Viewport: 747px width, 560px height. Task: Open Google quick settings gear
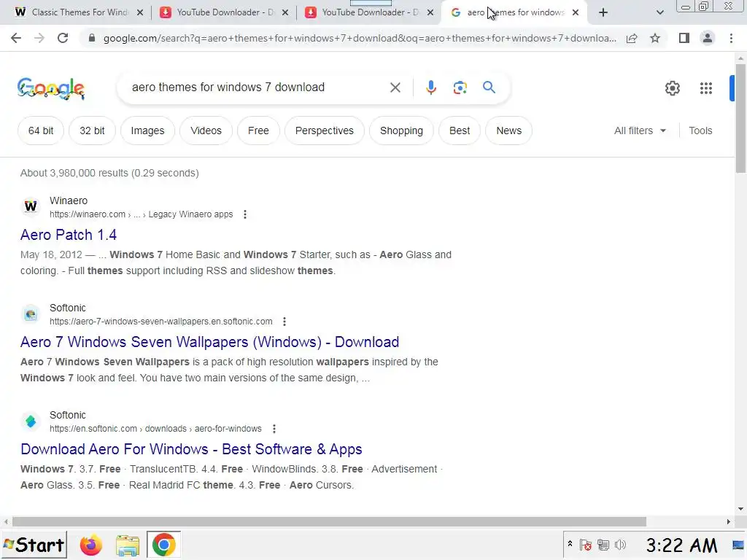coord(672,88)
